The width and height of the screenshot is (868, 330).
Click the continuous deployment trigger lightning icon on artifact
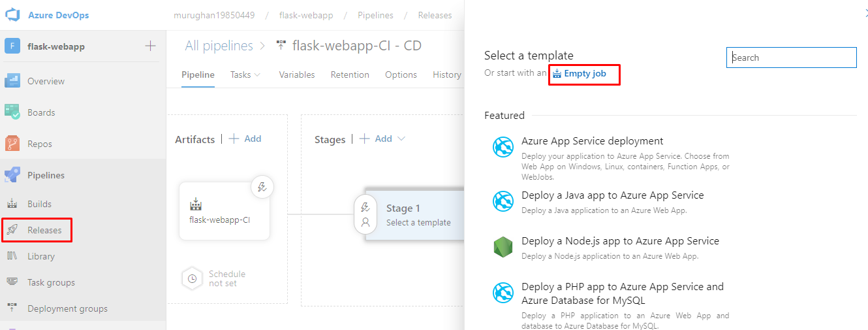click(x=262, y=188)
